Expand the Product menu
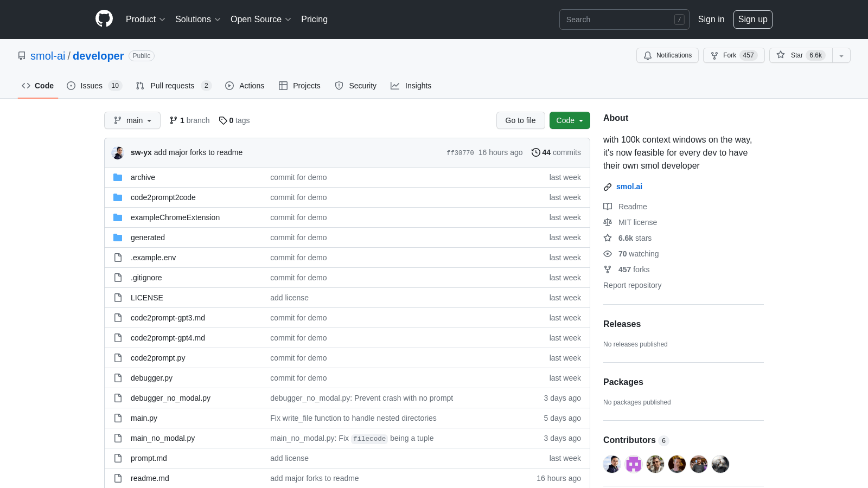The image size is (868, 488). tap(145, 20)
